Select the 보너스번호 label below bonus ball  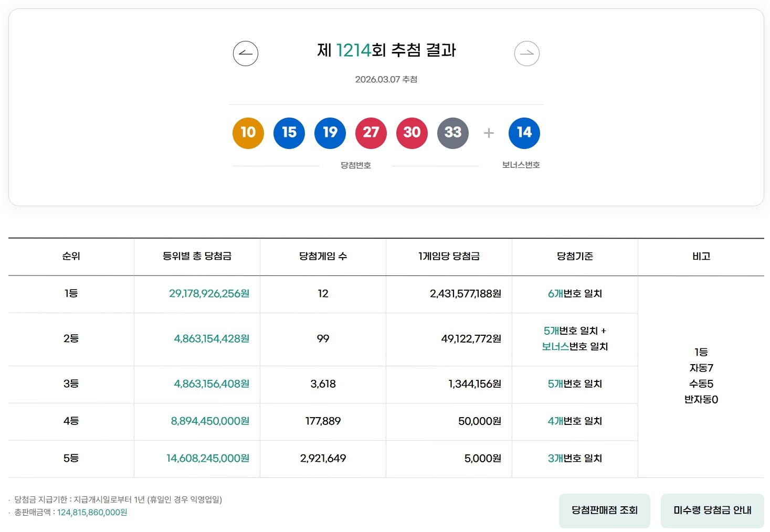point(521,164)
